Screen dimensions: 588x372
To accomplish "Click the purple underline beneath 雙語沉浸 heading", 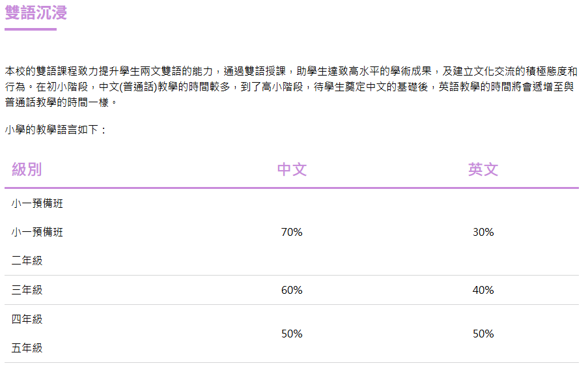I will click(31, 29).
